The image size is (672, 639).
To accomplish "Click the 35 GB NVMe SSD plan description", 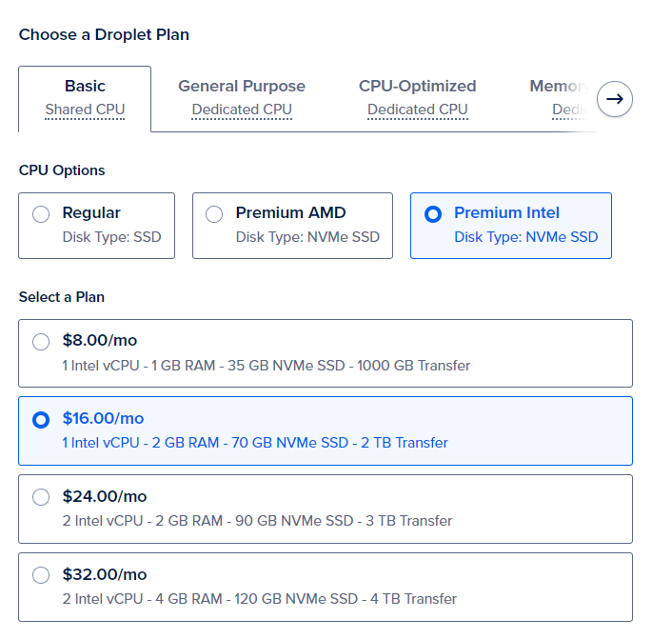I will tap(267, 366).
